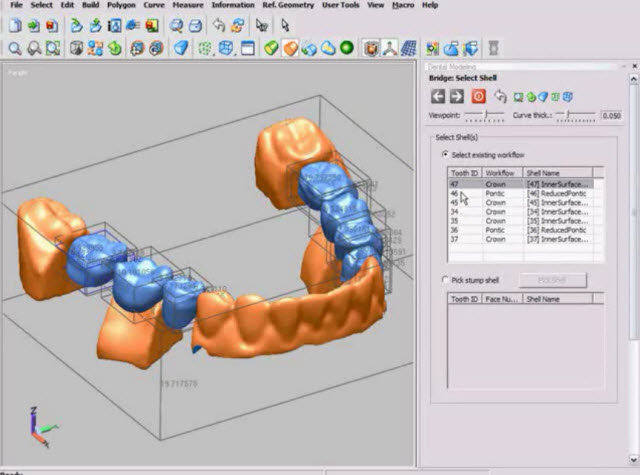The image size is (640, 475).
Task: Click the red Save icon in toolbar
Action: tap(51, 26)
